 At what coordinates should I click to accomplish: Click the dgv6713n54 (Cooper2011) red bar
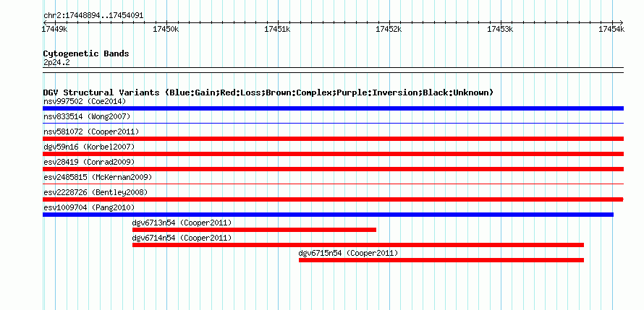254,230
